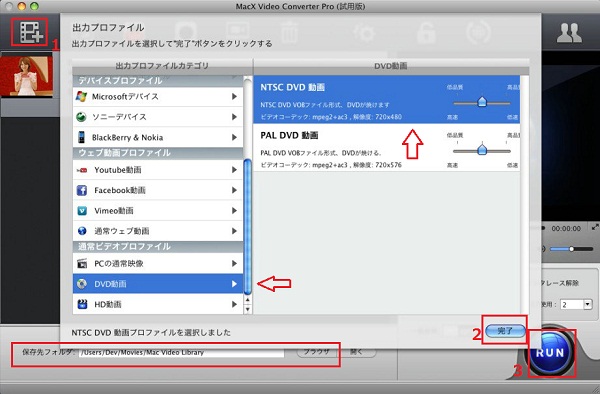
Task: Adjust NTSC DVD quality slider
Action: click(482, 102)
